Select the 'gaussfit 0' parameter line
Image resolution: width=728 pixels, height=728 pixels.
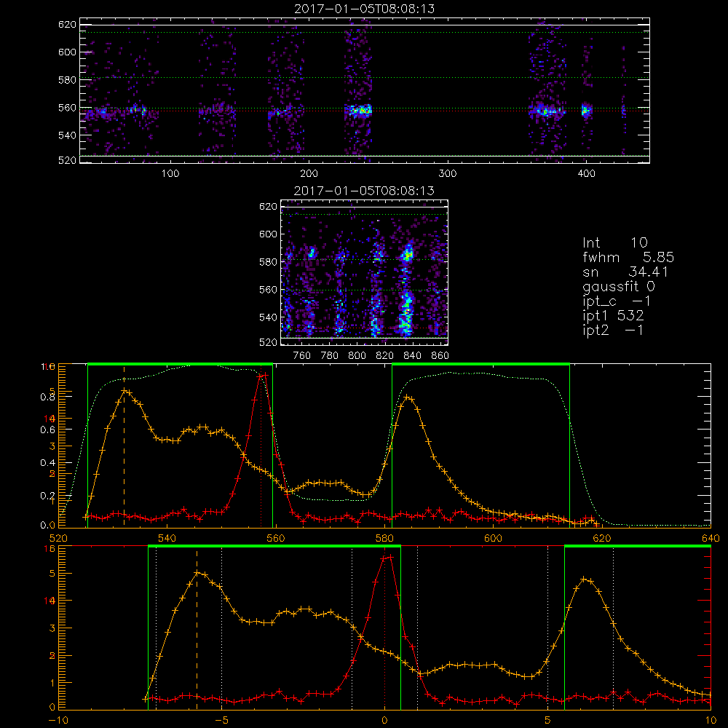click(619, 286)
